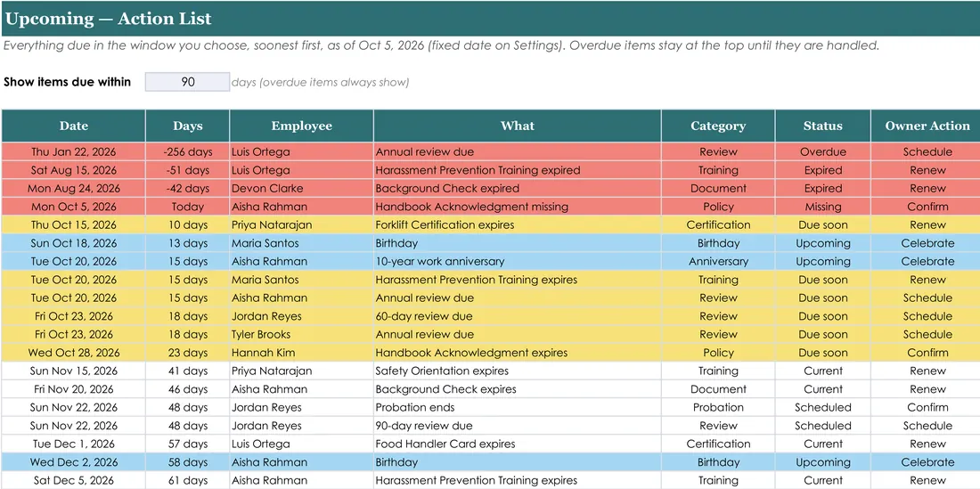Select the '-256 days' cell

187,151
